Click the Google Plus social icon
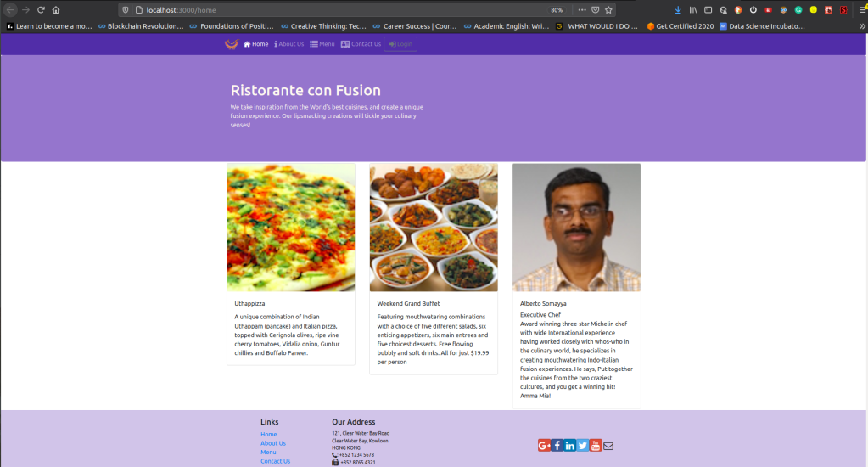The height and width of the screenshot is (467, 868). pos(544,446)
